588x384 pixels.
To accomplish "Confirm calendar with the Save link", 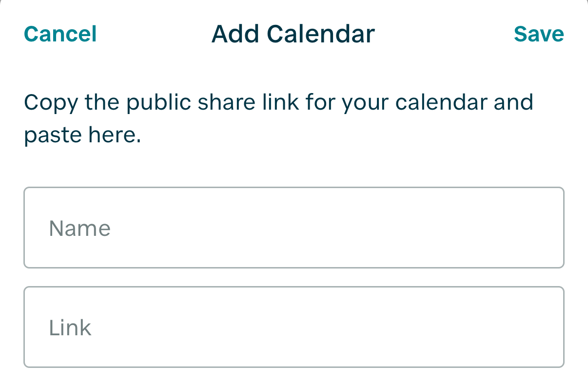I will [x=539, y=34].
